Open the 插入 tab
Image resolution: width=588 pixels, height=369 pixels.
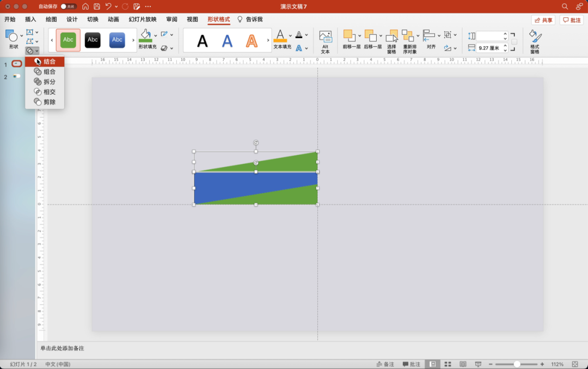[x=30, y=20]
